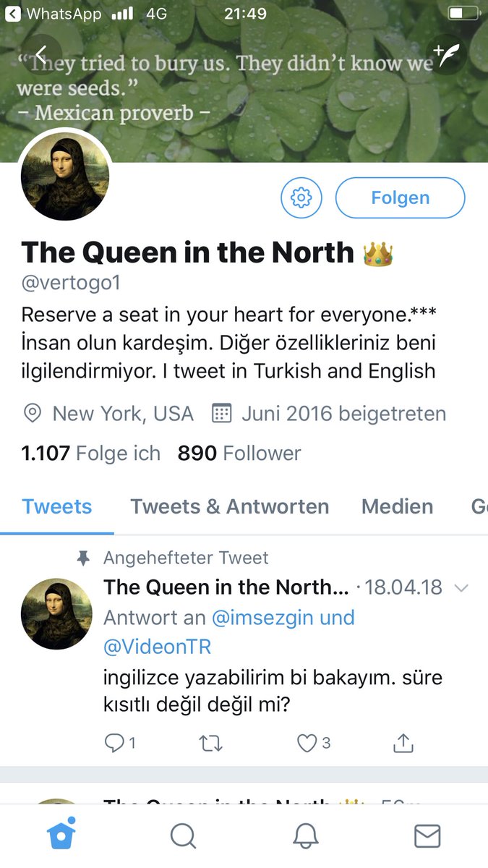This screenshot has width=488, height=868.
Task: Share the pinned tweet
Action: [403, 742]
